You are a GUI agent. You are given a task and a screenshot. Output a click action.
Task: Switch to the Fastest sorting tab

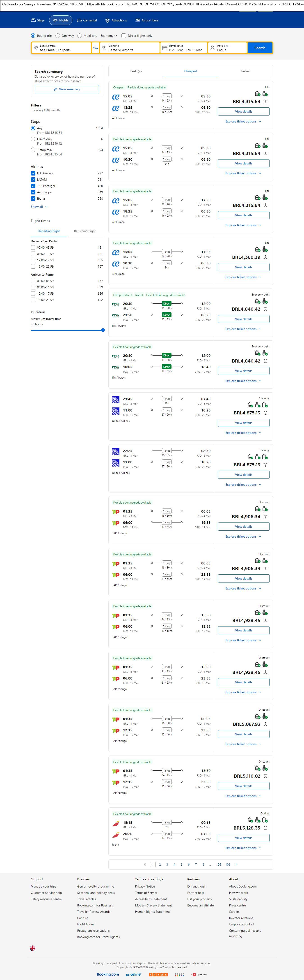click(245, 71)
